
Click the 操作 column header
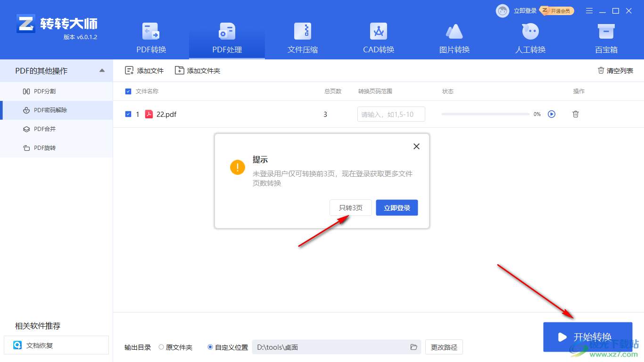click(579, 91)
